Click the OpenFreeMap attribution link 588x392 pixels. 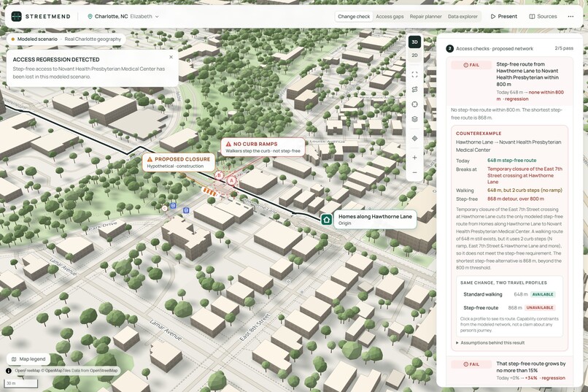click(28, 371)
